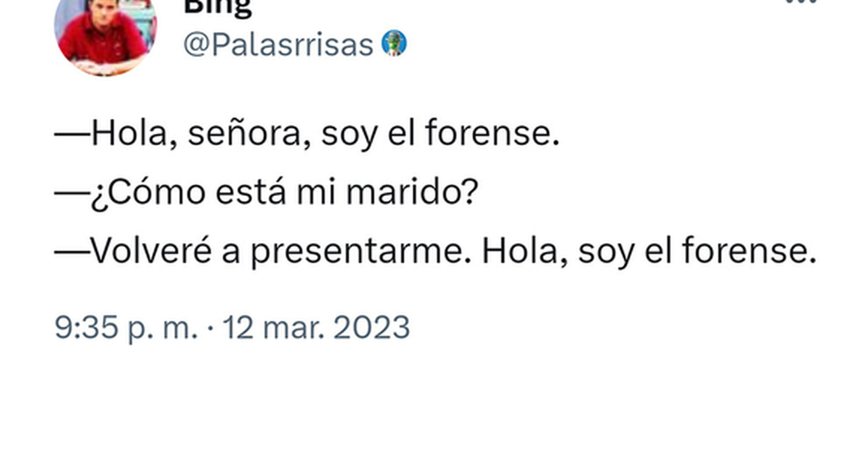868x454 pixels.
Task: Click the word "¿Cómo" in the second line
Action: (148, 193)
